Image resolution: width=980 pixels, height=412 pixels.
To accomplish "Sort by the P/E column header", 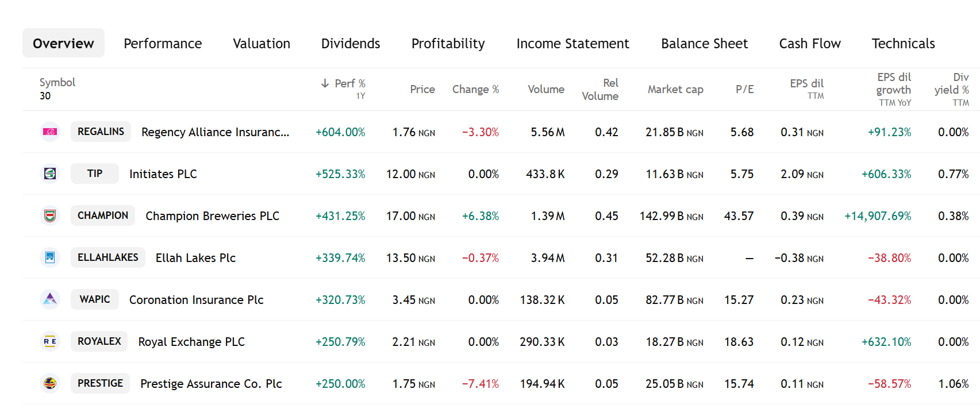I will coord(744,89).
